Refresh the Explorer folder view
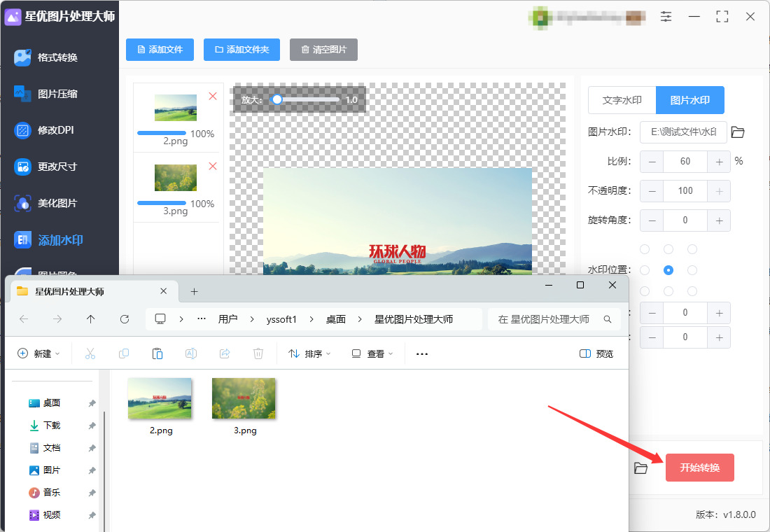The image size is (770, 532). click(x=125, y=319)
